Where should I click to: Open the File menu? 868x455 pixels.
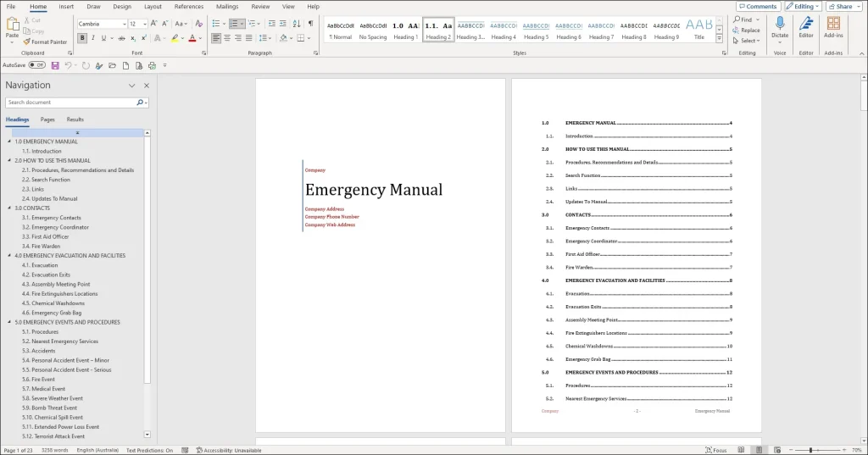[x=11, y=7]
